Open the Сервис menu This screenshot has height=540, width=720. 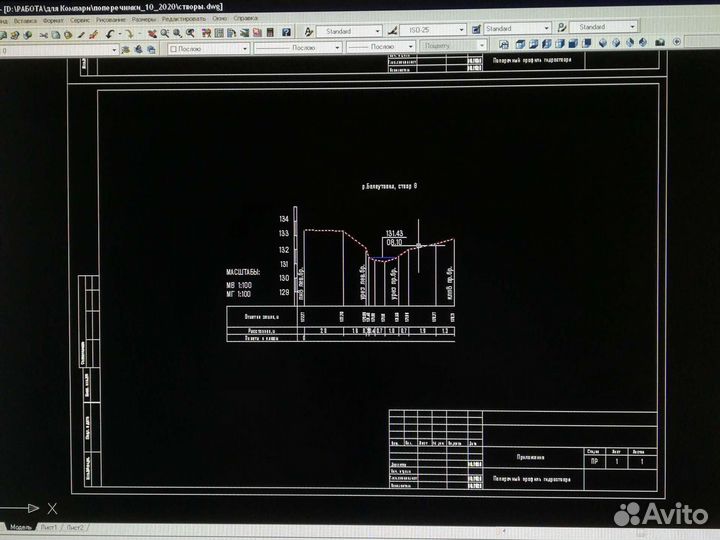[x=80, y=20]
